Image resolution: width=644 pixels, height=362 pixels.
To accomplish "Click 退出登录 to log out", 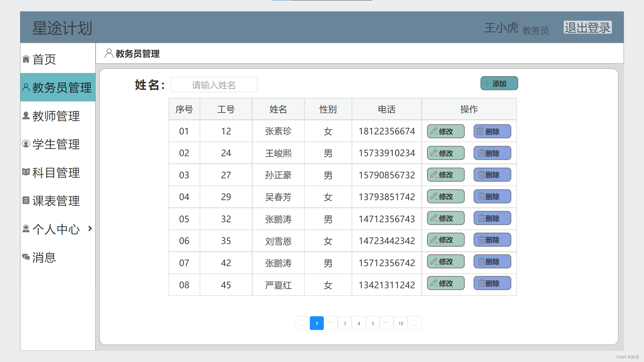I will point(587,27).
